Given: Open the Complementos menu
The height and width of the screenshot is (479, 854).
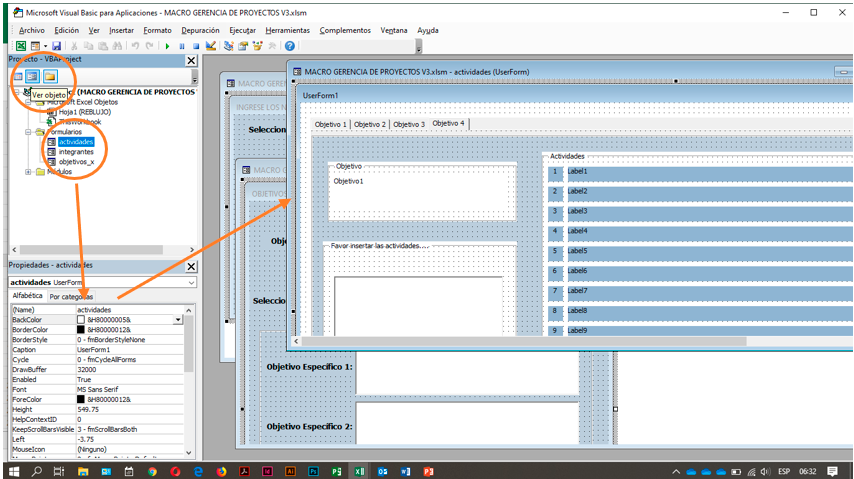Looking at the screenshot, I should click(345, 31).
